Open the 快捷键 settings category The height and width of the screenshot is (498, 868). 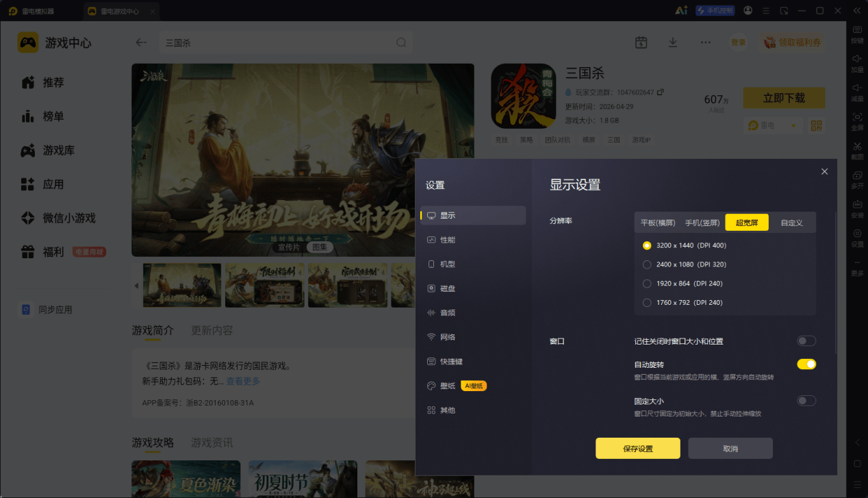(x=473, y=361)
